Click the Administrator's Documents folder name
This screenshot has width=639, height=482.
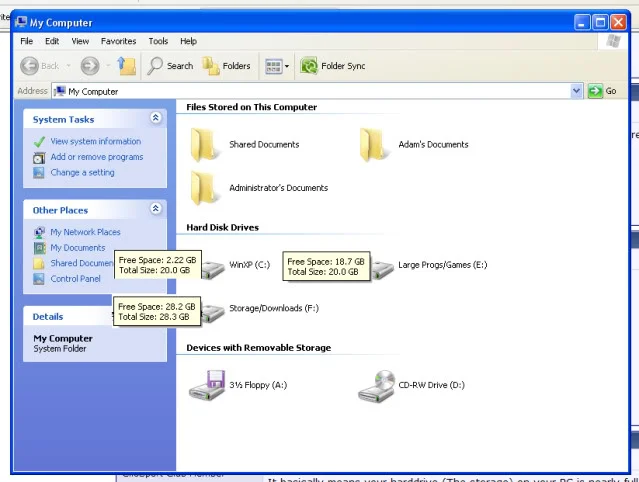pyautogui.click(x=279, y=188)
